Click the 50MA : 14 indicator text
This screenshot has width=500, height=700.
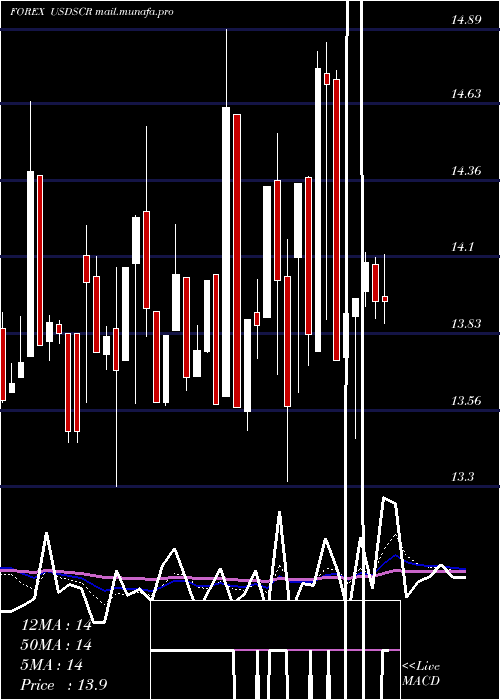56,645
